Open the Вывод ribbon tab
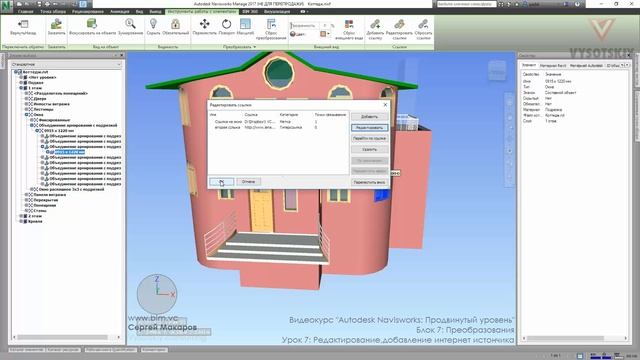The image size is (640, 360). click(x=155, y=11)
